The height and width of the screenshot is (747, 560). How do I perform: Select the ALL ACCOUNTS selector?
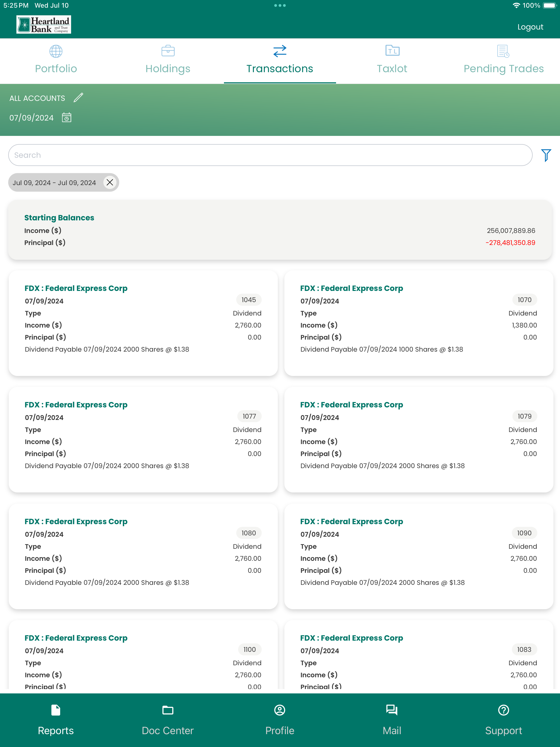coord(37,98)
